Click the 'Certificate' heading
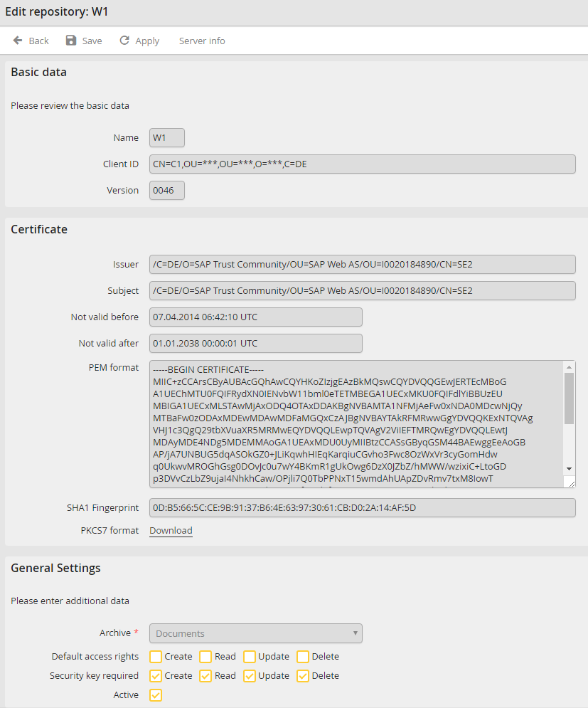Viewport: 588px width, 708px height. pyautogui.click(x=39, y=229)
